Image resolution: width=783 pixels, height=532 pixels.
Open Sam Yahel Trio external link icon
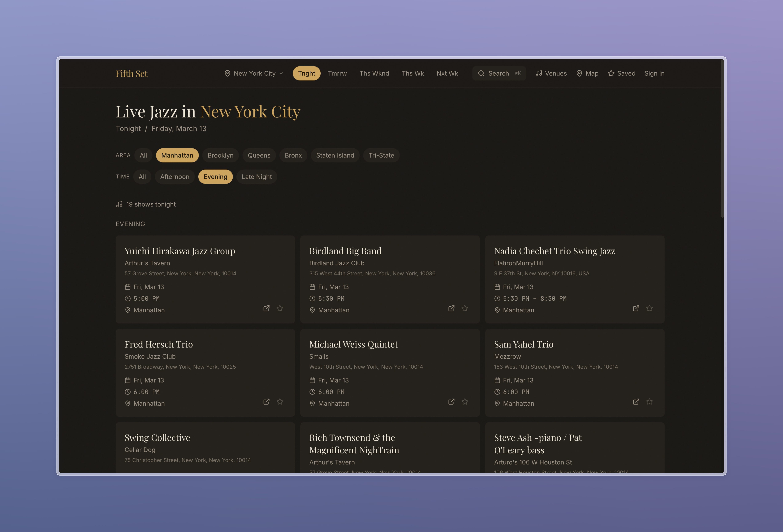point(636,402)
